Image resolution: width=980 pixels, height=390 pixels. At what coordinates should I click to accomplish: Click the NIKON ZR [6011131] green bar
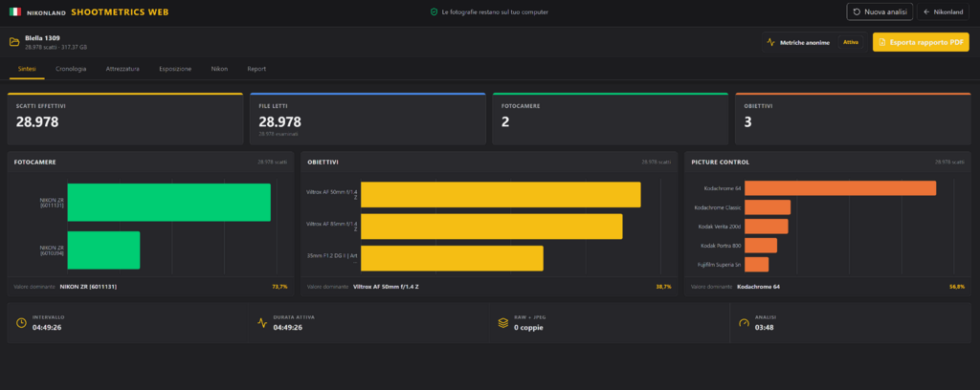(x=168, y=203)
